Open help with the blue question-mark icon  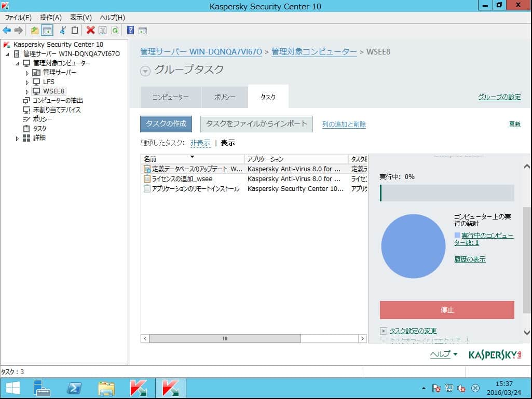point(130,30)
